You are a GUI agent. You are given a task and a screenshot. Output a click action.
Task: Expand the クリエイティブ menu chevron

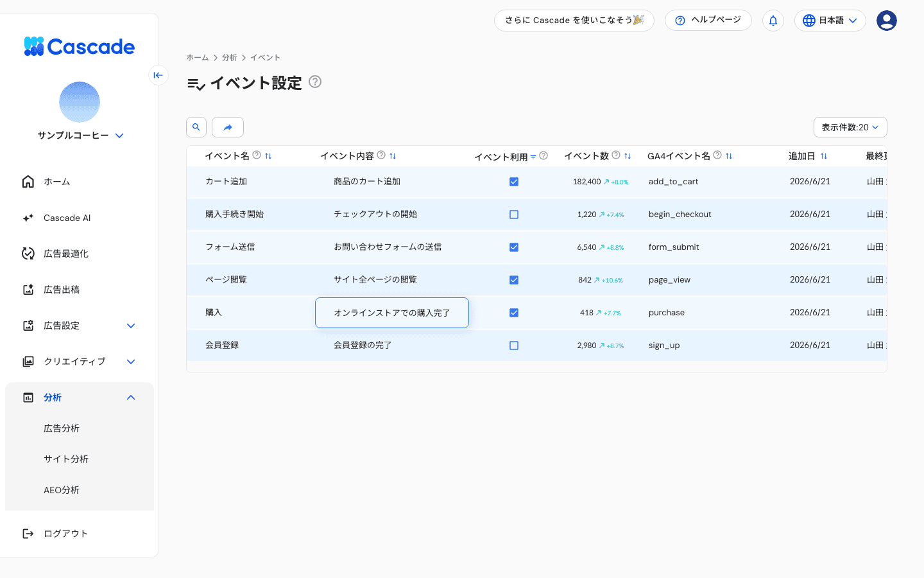pos(131,362)
